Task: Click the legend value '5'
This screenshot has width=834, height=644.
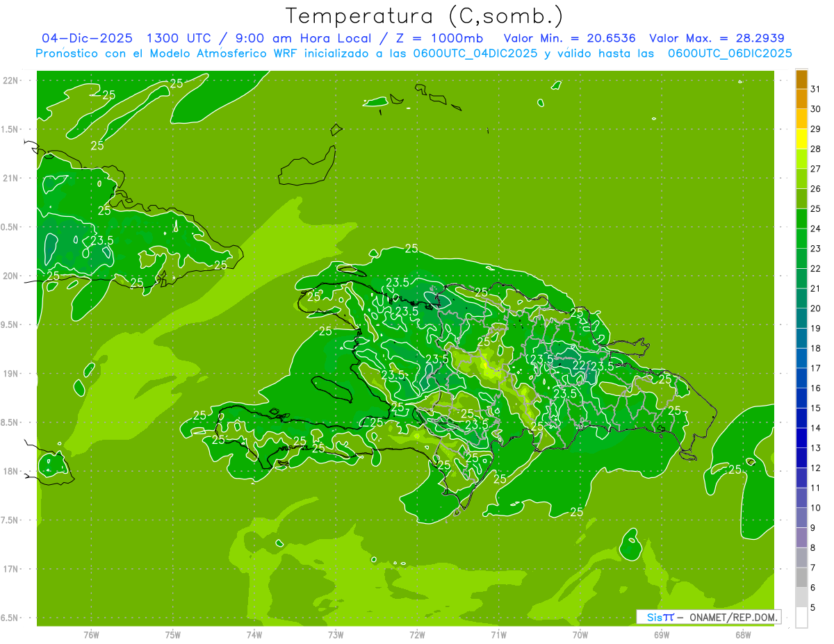Action: 813,608
